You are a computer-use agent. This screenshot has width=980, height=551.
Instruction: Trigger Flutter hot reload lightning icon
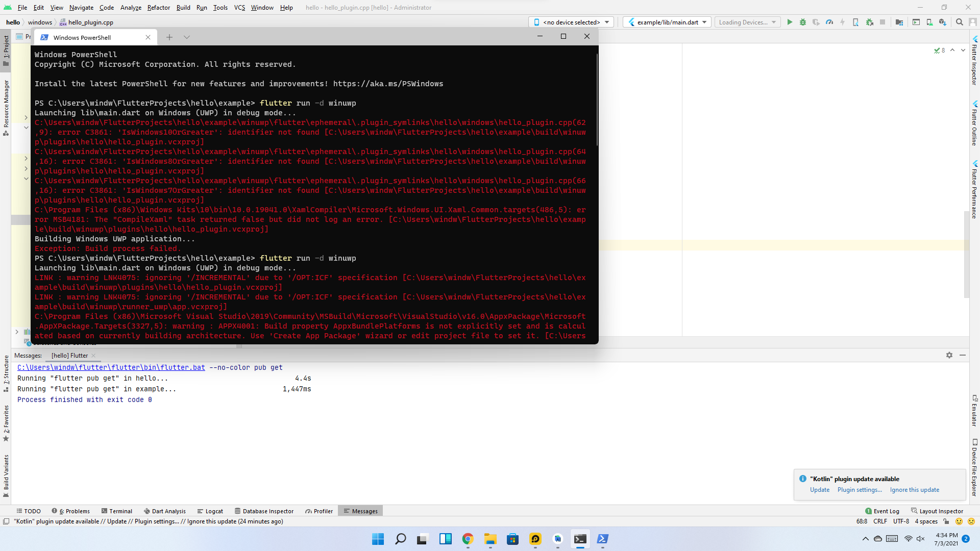[x=842, y=22]
